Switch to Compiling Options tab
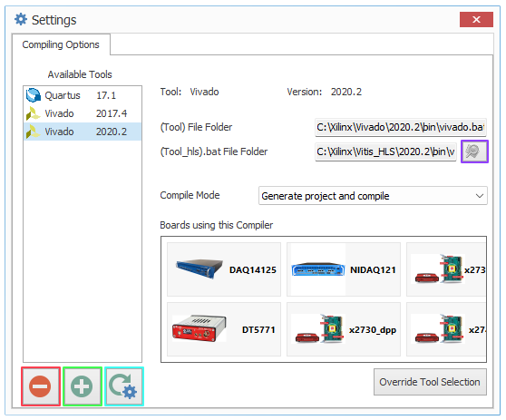The width and height of the screenshot is (506, 420). pos(61,44)
